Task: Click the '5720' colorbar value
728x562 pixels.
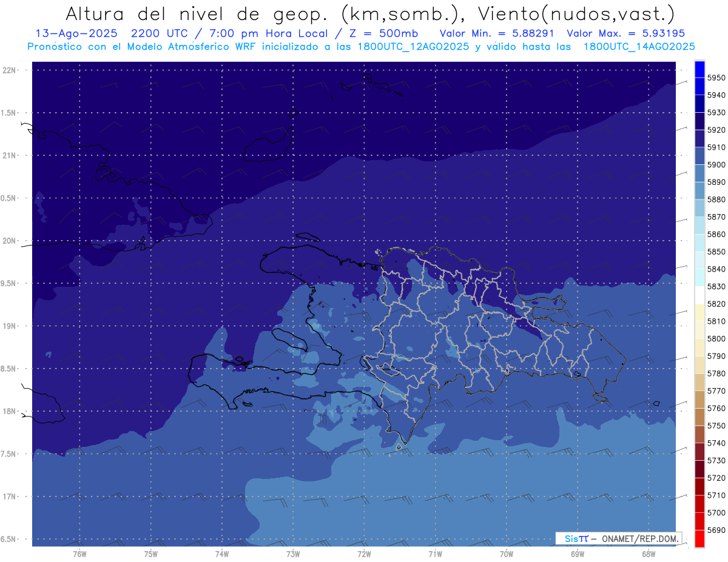Action: 716,478
